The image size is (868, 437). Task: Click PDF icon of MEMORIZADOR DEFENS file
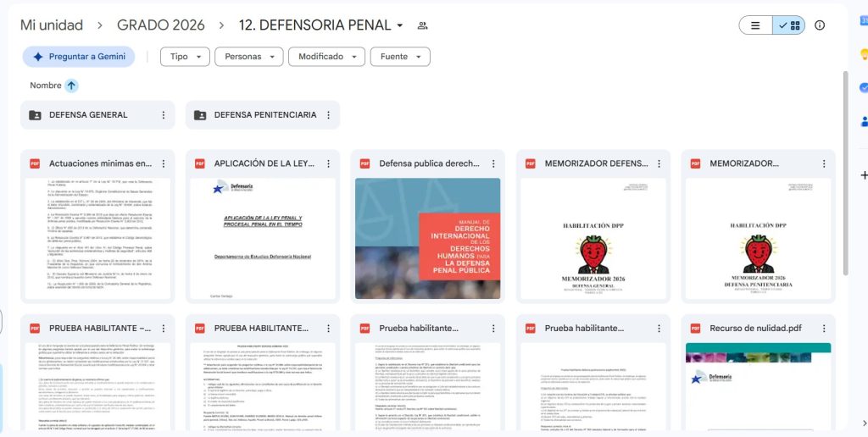[x=531, y=163]
